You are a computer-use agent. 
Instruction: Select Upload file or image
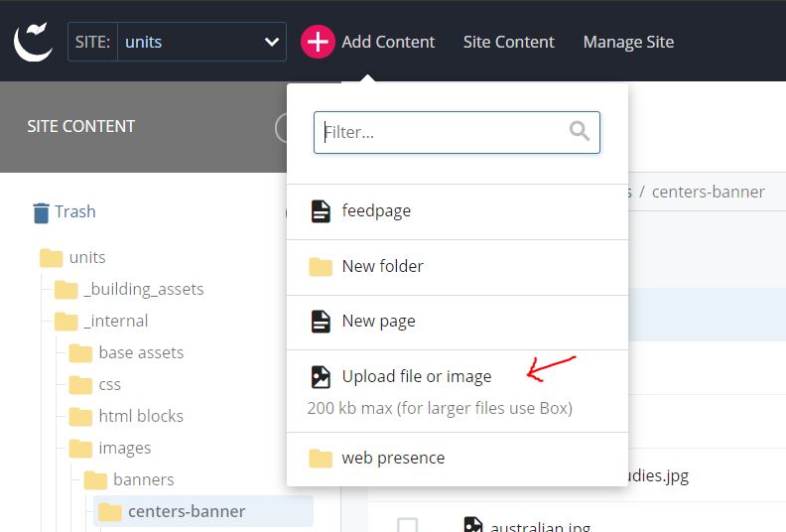click(x=458, y=391)
